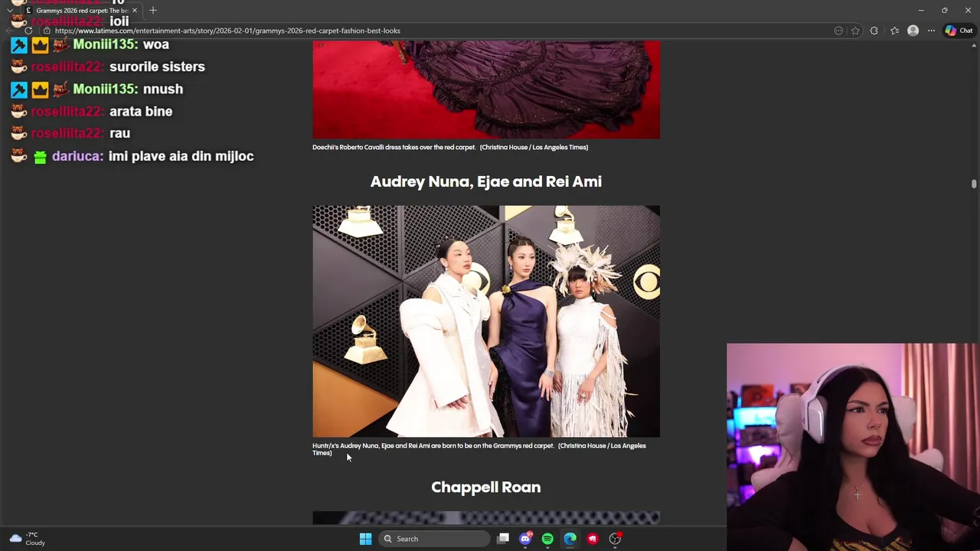
Task: Click the heading Audrey Nuna, Ejae and Rei Ami
Action: point(486,181)
